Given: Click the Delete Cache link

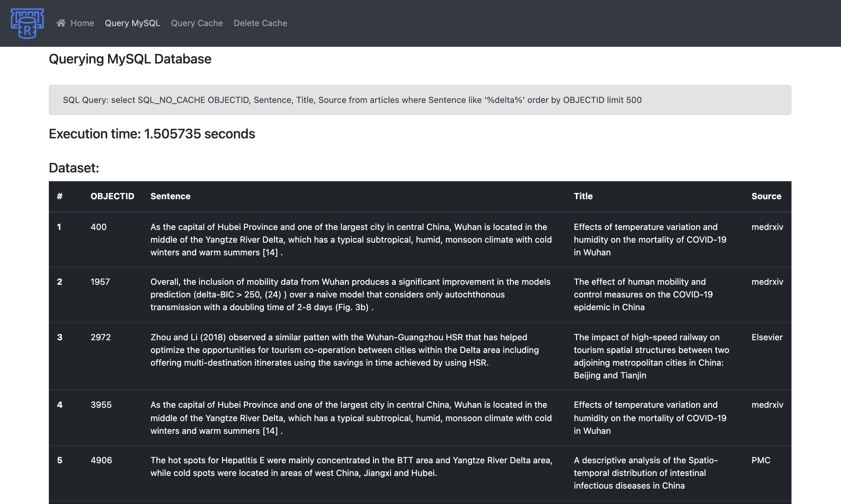Looking at the screenshot, I should coord(260,23).
